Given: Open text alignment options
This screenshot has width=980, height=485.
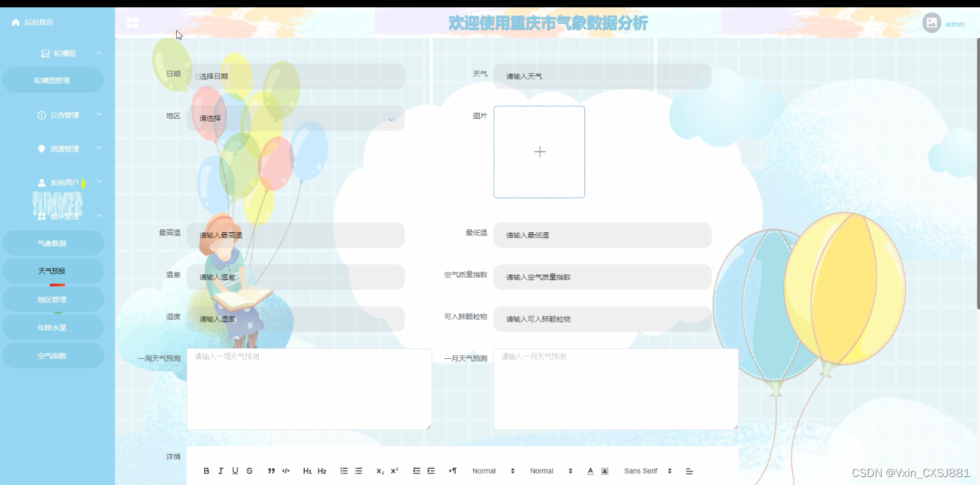Looking at the screenshot, I should [x=690, y=471].
